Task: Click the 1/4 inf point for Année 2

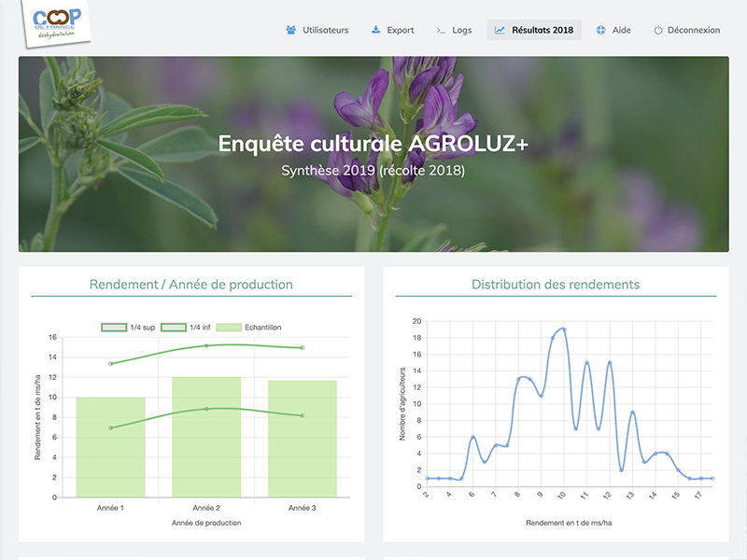Action: (x=206, y=409)
